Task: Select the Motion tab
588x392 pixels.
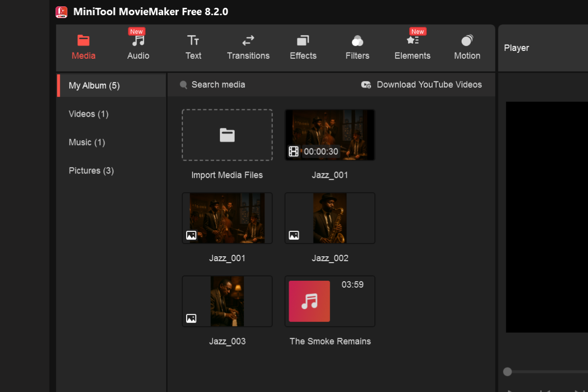Action: pos(467,48)
